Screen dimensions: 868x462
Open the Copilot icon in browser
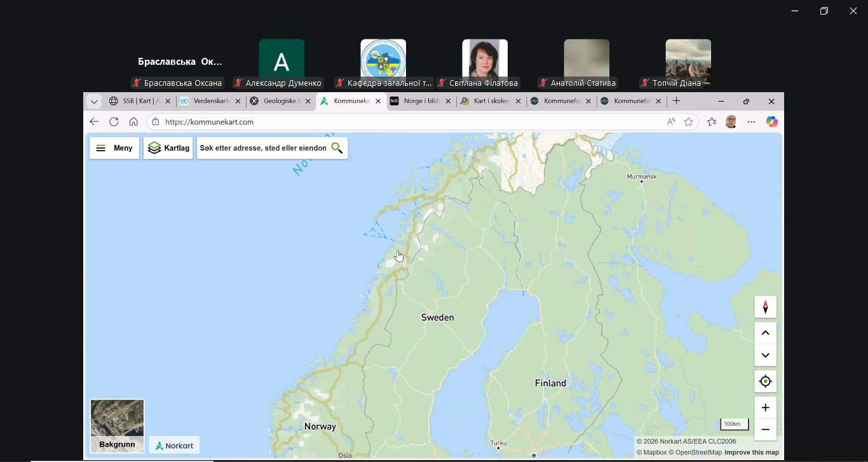tap(771, 122)
